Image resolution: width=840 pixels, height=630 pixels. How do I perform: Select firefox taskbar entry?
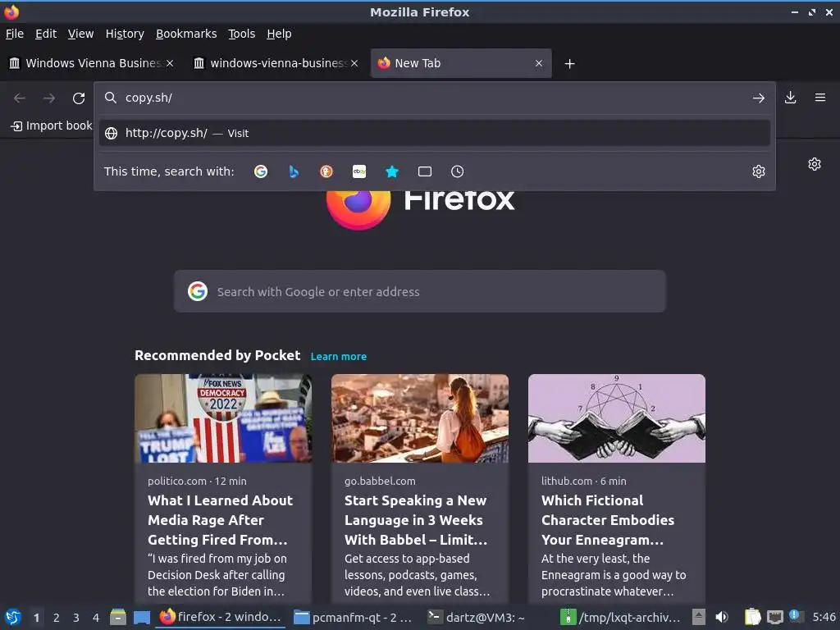point(221,618)
